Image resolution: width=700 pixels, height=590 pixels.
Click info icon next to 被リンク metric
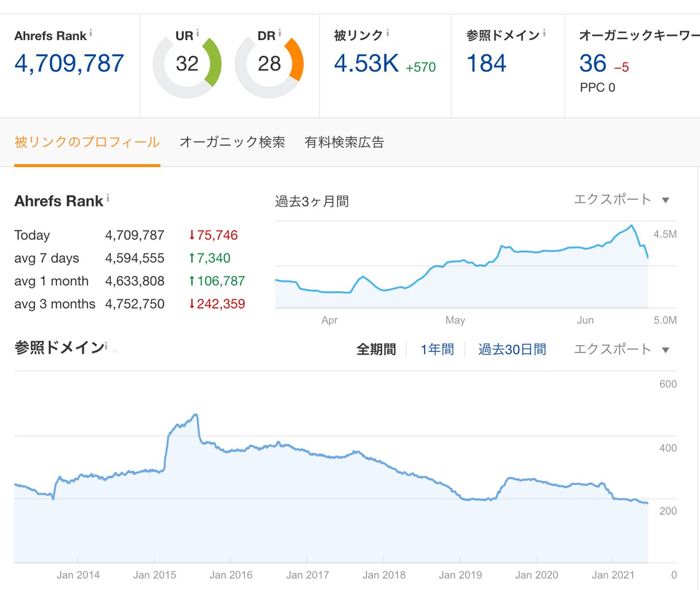pos(388,33)
